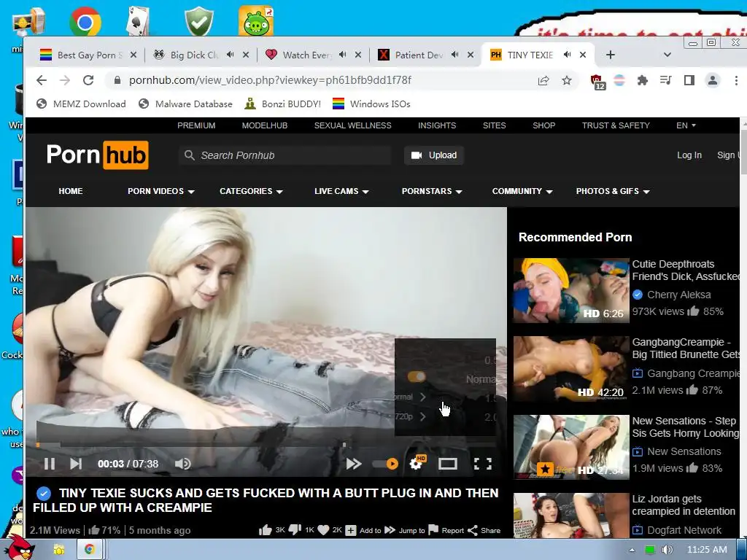This screenshot has height=560, width=747.
Task: Click the Report flag button
Action: coord(446,530)
